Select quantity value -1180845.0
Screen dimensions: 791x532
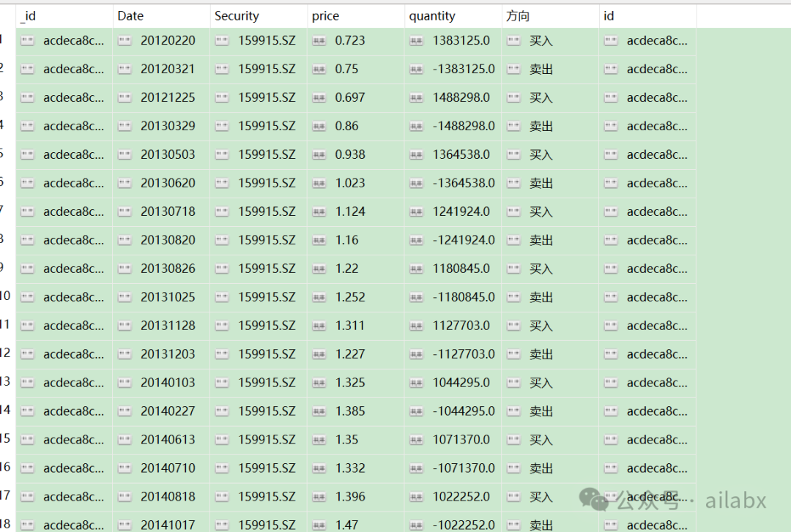(464, 297)
